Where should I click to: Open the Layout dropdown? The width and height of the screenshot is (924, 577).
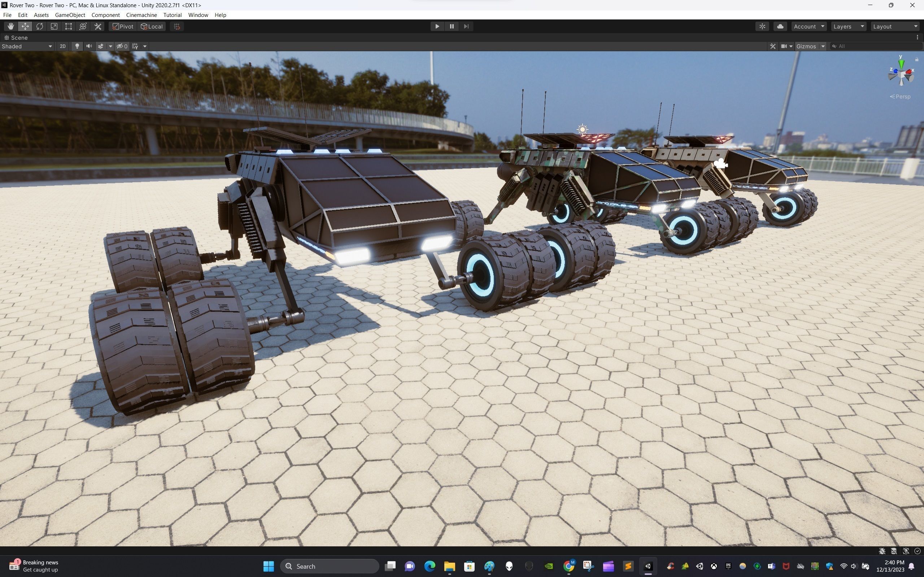[x=895, y=26]
